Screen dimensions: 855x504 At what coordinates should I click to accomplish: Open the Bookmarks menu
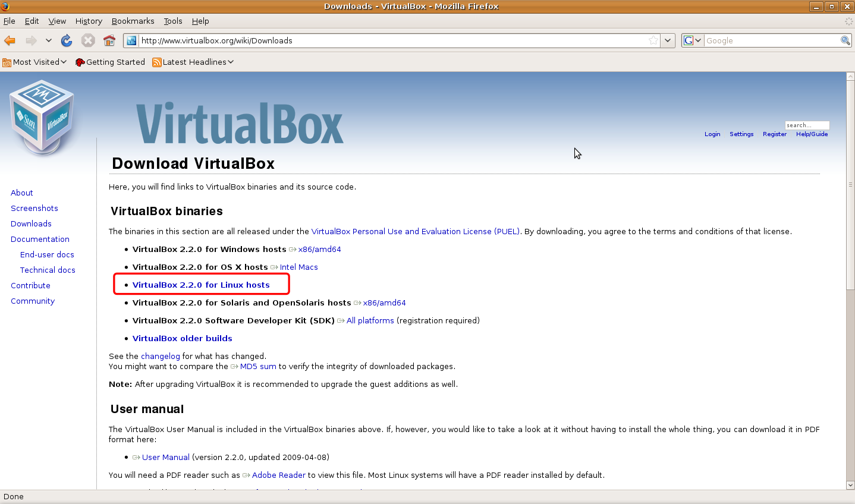[x=133, y=21]
